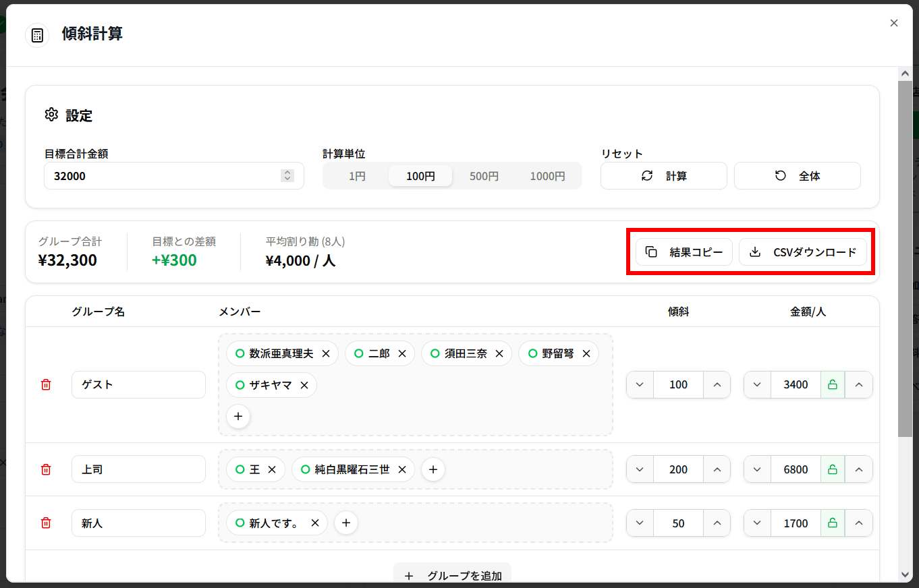Screen dimensions: 919x588
Task: Increase the 新人 amount of 1700
Action: [x=859, y=523]
